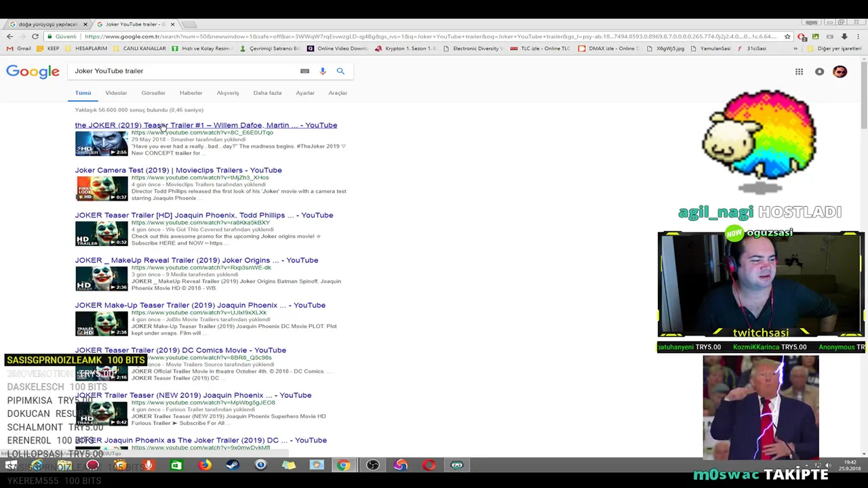Open 'the JOKER (2019) Teaser Trailer #1' result
Screen dimensions: 868x488
point(205,125)
